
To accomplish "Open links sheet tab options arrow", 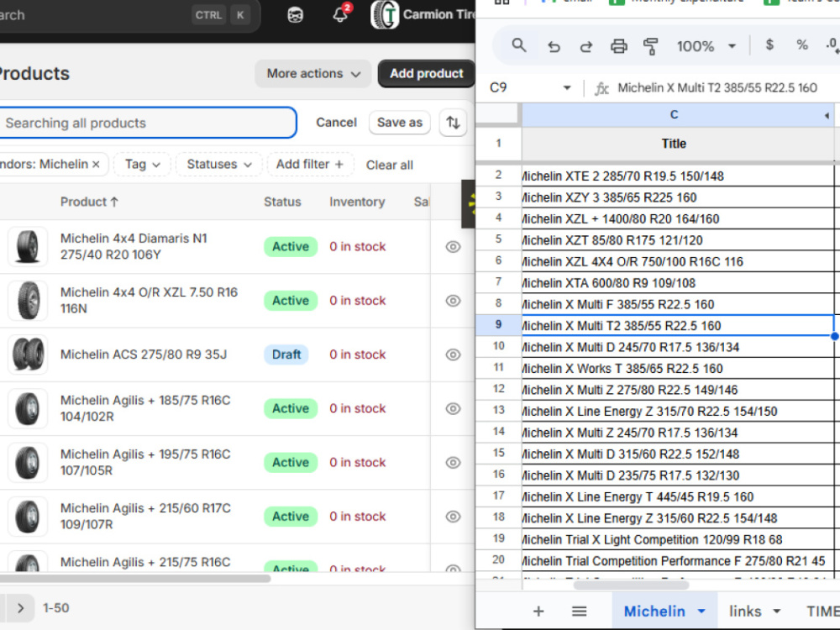I will pos(776,612).
